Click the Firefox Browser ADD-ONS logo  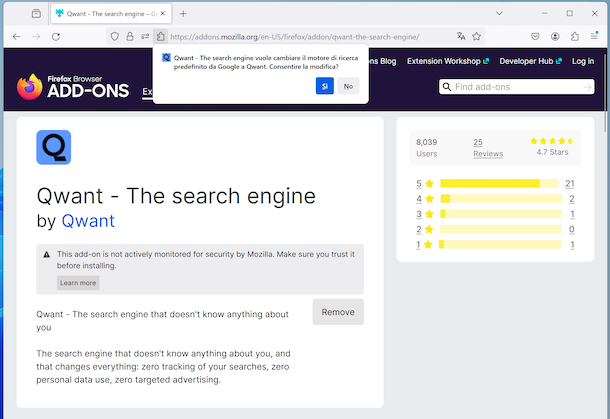[73, 87]
